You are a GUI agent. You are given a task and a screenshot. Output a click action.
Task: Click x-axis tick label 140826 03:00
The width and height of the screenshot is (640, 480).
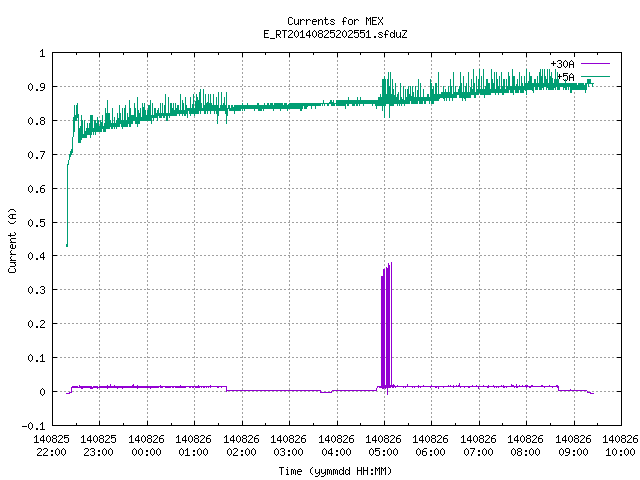tap(288, 446)
